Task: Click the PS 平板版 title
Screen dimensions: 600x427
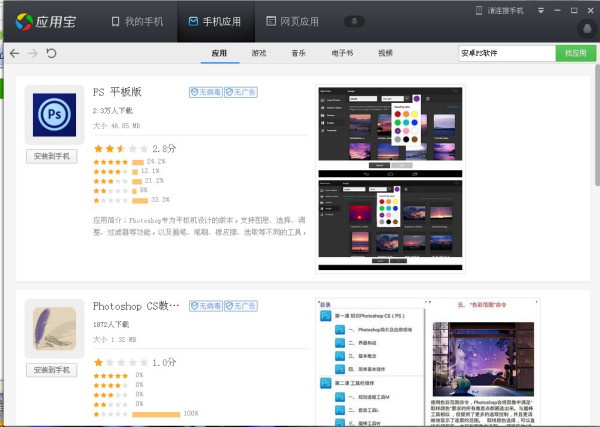Action: coord(117,92)
